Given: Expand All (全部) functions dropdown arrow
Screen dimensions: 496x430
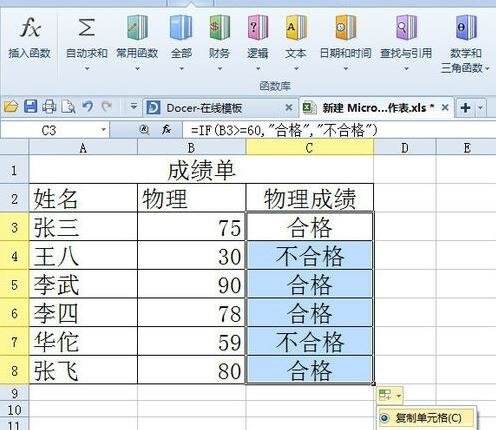Looking at the screenshot, I should click(x=181, y=69).
